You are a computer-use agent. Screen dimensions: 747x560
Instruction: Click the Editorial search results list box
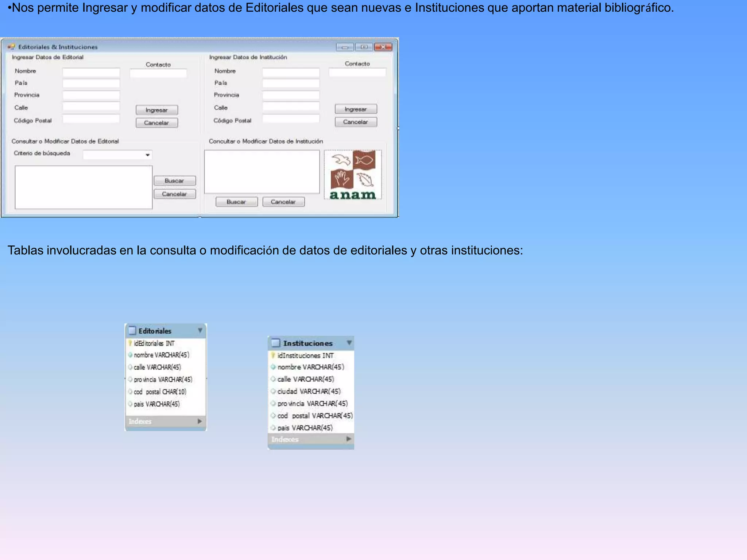84,187
